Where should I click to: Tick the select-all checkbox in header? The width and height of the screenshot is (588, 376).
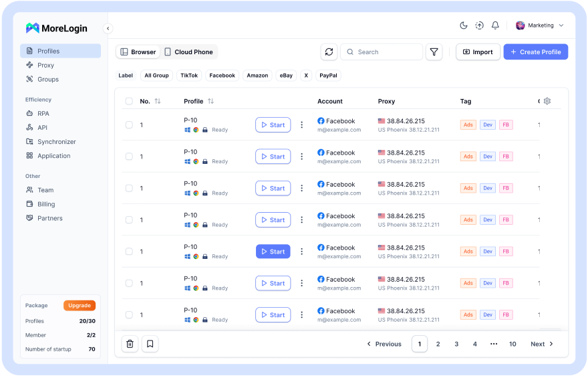(129, 102)
